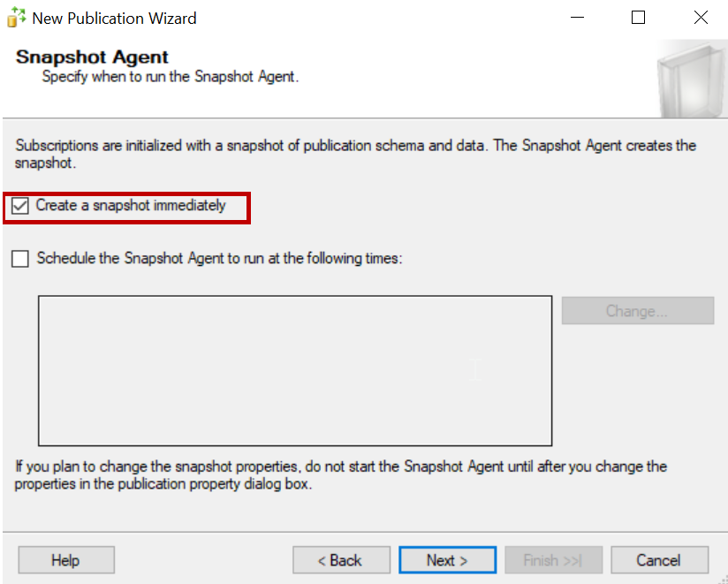Click inside the empty schedule list box
728x584 pixels.
(x=295, y=371)
